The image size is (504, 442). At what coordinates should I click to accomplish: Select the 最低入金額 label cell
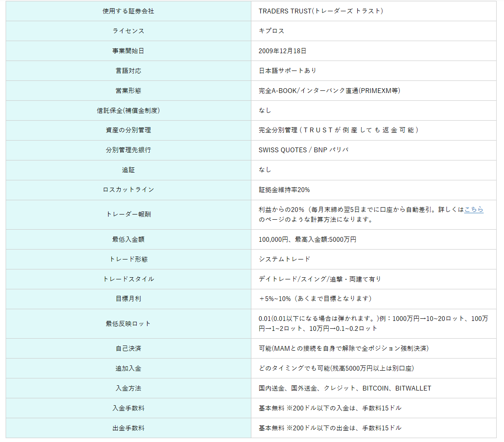click(x=128, y=239)
